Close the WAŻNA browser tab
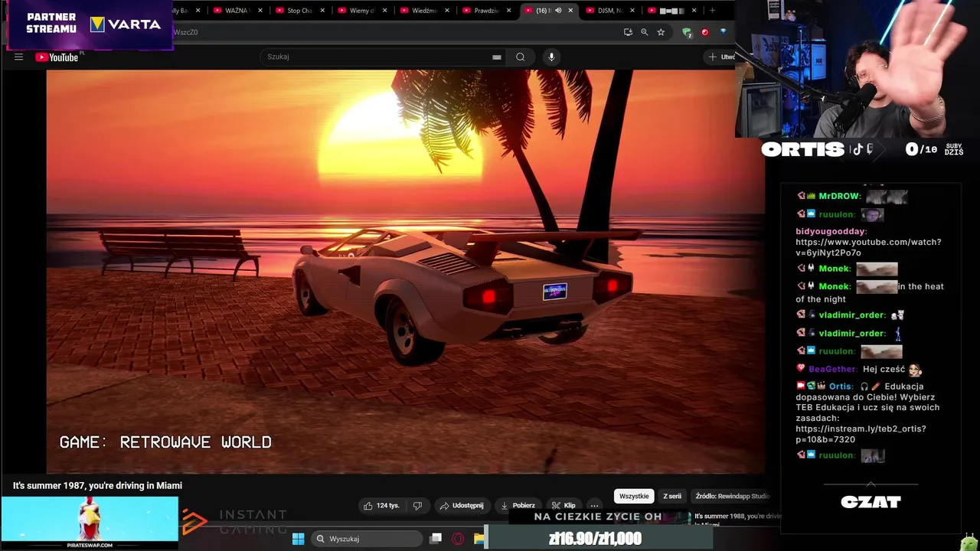Viewport: 980px width, 551px height. pos(260,11)
